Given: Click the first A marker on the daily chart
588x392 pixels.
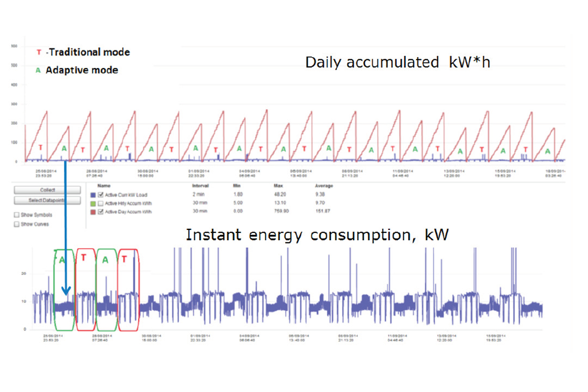Looking at the screenshot, I should 64,149.
